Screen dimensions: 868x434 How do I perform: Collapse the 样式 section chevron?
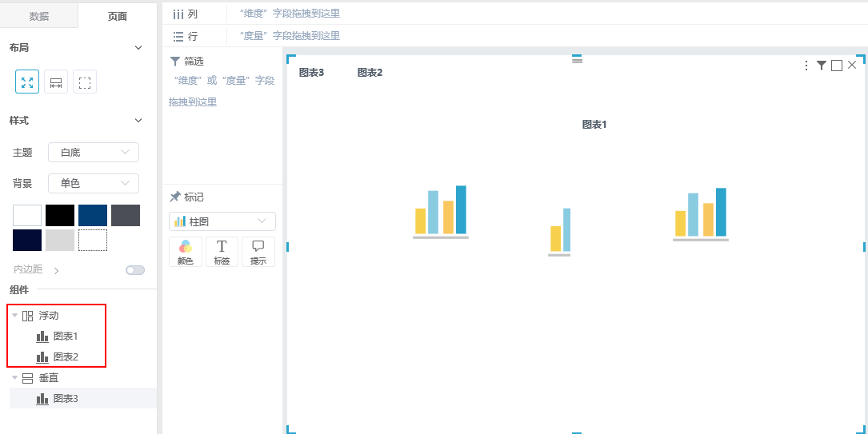(x=138, y=121)
